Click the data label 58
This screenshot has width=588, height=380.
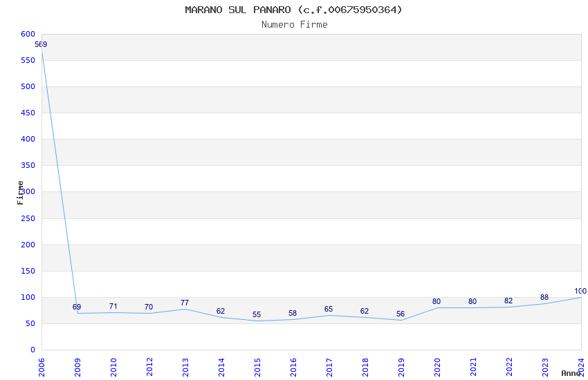(293, 314)
